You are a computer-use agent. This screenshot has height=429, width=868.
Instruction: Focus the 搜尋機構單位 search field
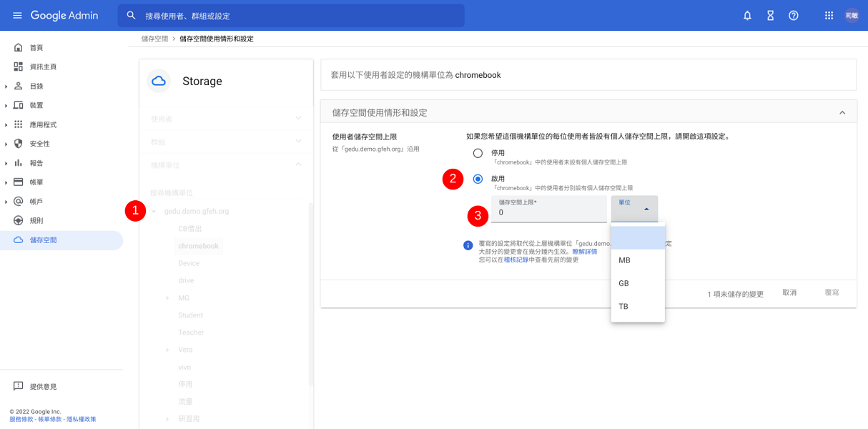(226, 193)
